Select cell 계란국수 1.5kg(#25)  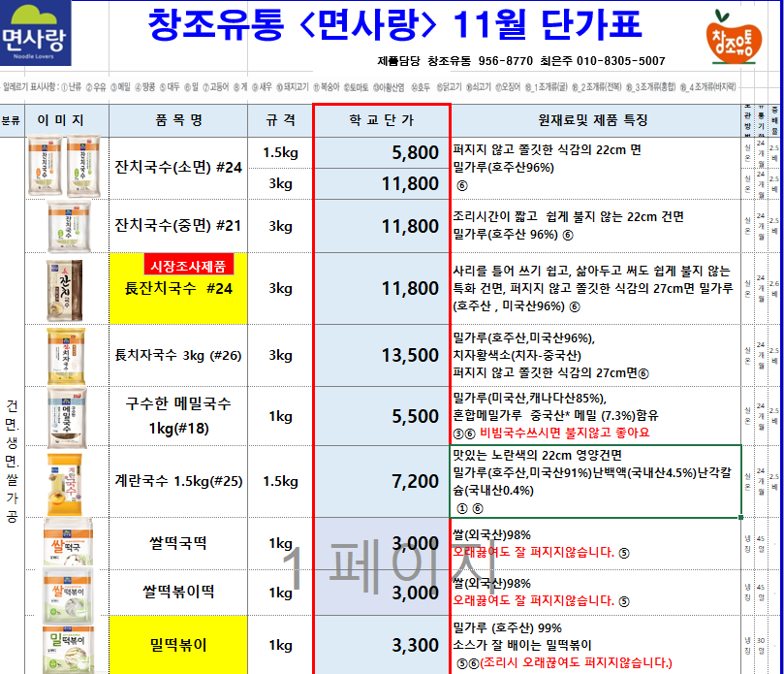(178, 481)
